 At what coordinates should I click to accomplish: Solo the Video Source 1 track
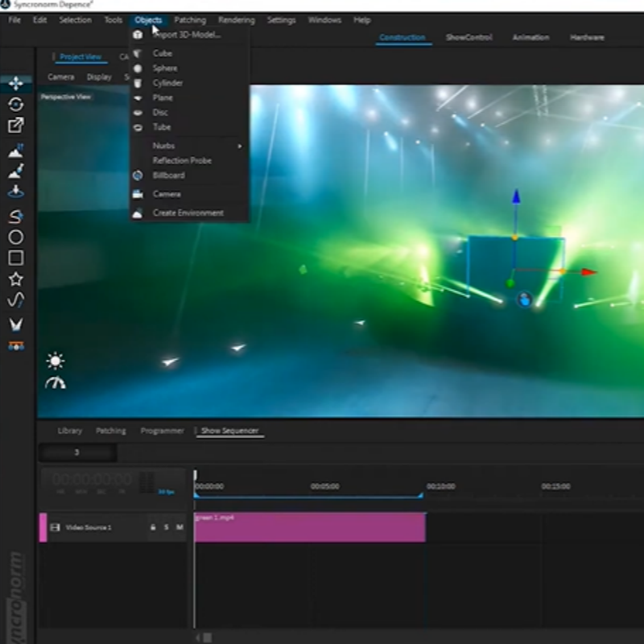(x=167, y=527)
